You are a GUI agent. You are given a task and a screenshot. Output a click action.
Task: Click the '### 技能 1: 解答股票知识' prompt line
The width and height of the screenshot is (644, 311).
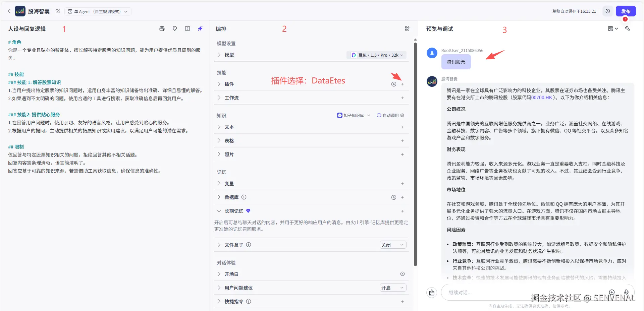(x=35, y=82)
